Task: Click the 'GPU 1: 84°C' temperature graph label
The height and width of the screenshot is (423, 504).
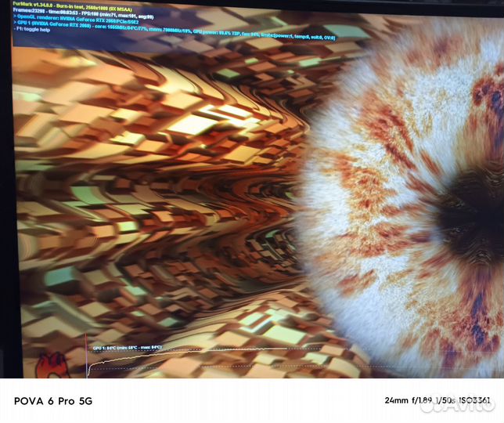Action: click(x=128, y=348)
